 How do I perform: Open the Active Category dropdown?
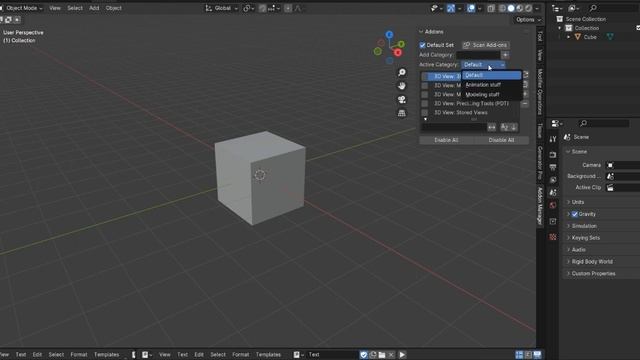(x=484, y=64)
